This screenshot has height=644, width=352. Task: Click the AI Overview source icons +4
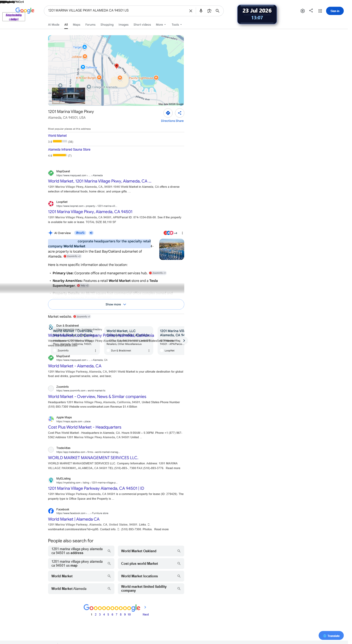tap(170, 233)
